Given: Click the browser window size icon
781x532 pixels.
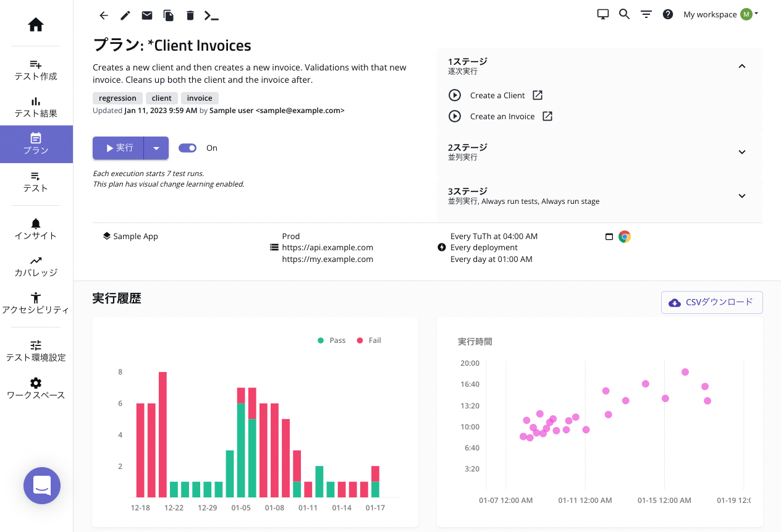Looking at the screenshot, I should point(609,237).
